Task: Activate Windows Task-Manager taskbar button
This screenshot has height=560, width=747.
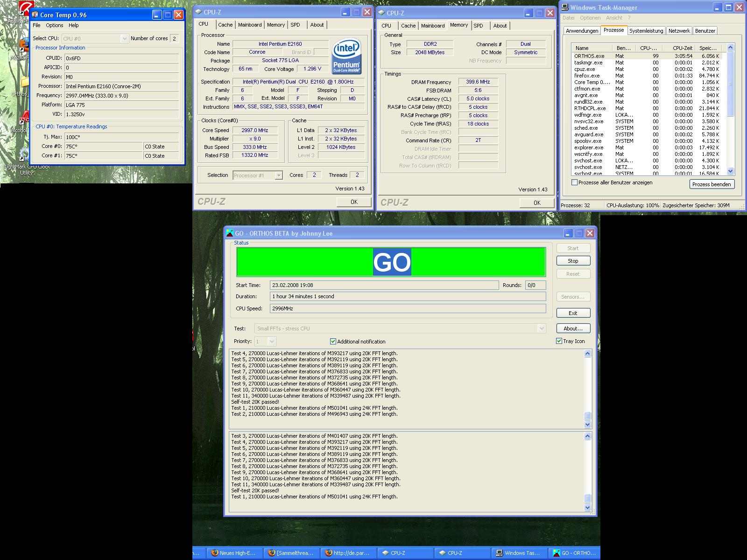Action: 519,553
